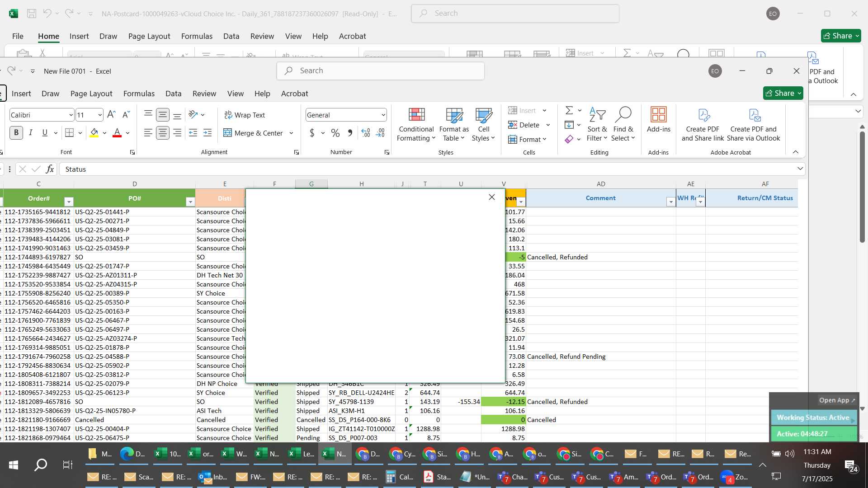Click the Share button in New File 0701
868x488 pixels.
[x=783, y=93]
